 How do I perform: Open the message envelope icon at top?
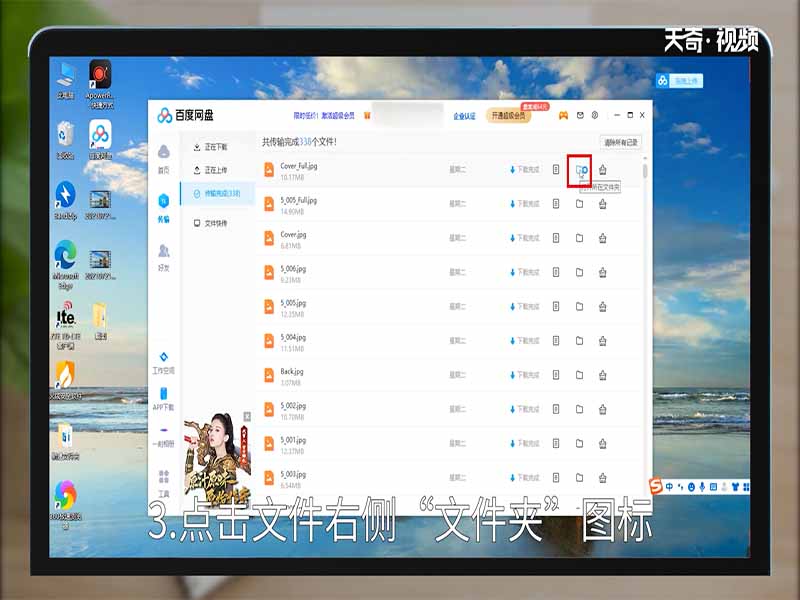coord(580,115)
